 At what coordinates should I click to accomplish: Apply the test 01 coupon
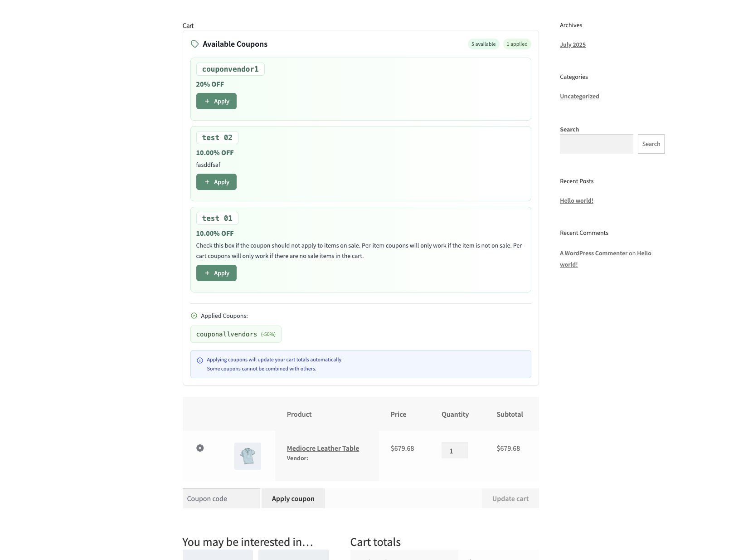click(x=216, y=273)
